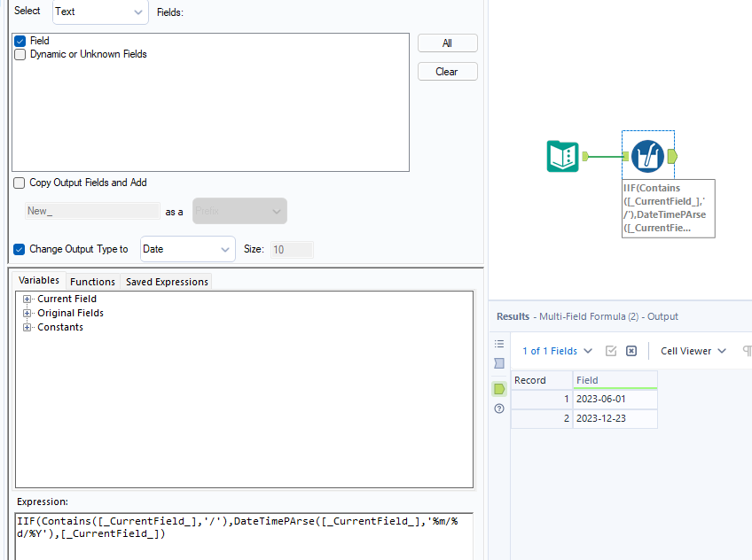Image resolution: width=752 pixels, height=560 pixels.
Task: Click the select all fields checkmark icon
Action: (611, 351)
